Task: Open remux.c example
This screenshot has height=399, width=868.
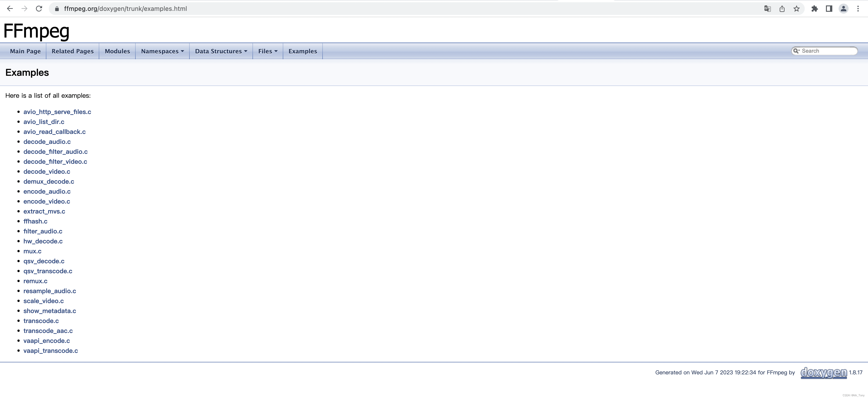Action: (35, 281)
